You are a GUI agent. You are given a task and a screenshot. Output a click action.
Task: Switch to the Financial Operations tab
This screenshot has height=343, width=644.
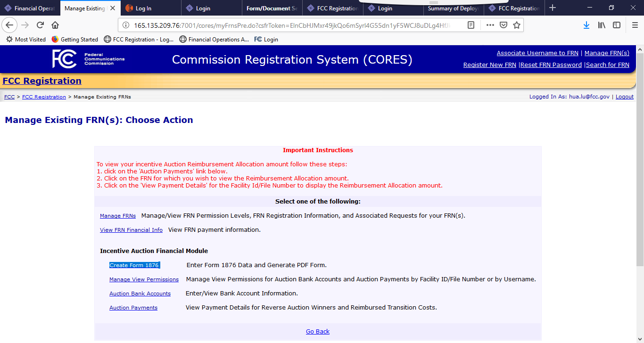click(30, 8)
